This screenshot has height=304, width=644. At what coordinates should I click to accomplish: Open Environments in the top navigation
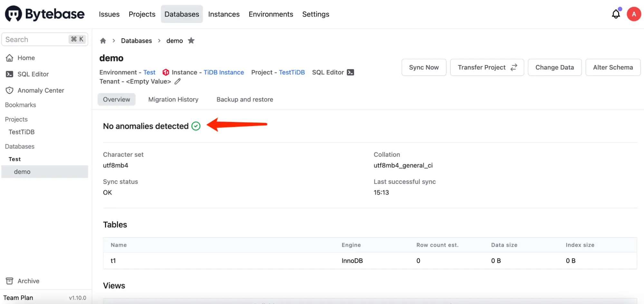point(271,14)
